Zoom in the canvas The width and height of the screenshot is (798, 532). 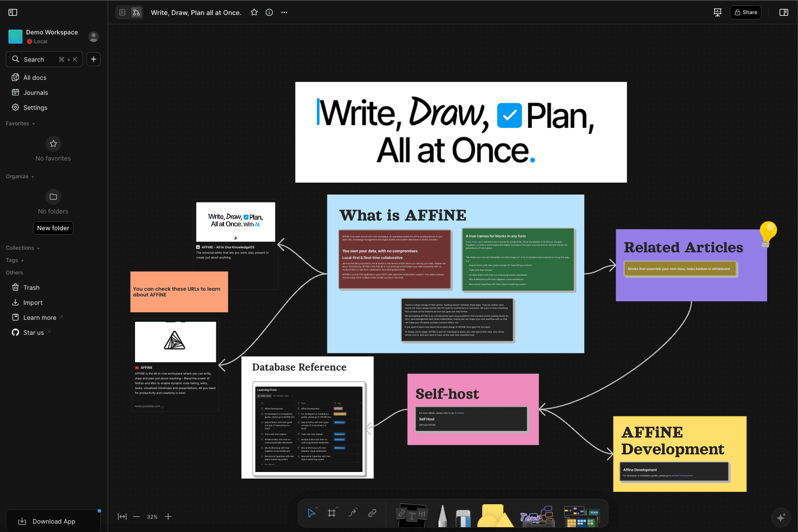coord(168,517)
